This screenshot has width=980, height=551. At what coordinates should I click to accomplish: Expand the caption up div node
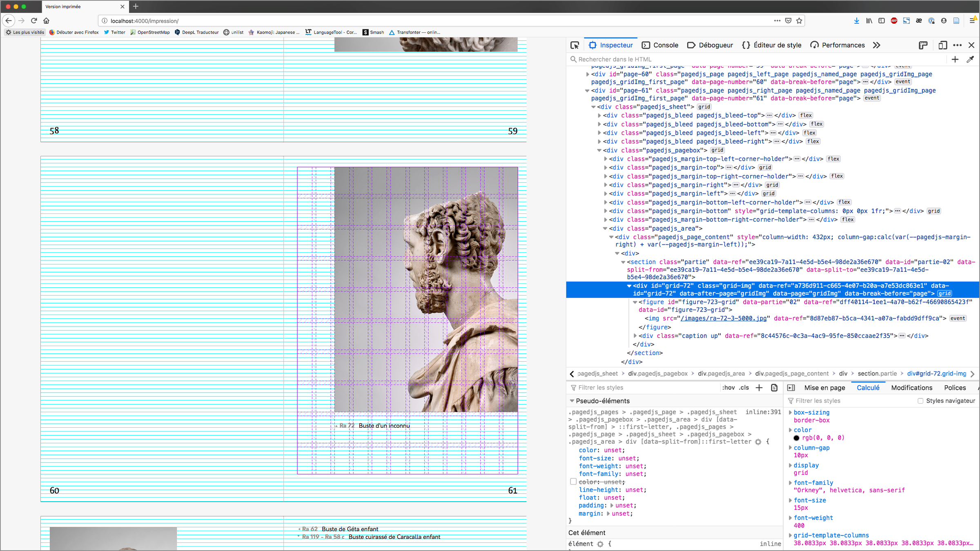pos(635,336)
